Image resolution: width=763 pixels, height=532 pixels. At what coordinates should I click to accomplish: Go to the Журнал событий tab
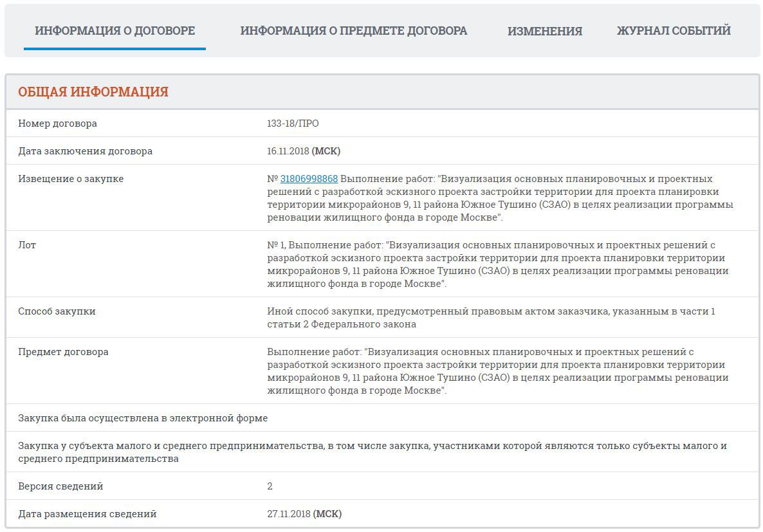click(673, 31)
